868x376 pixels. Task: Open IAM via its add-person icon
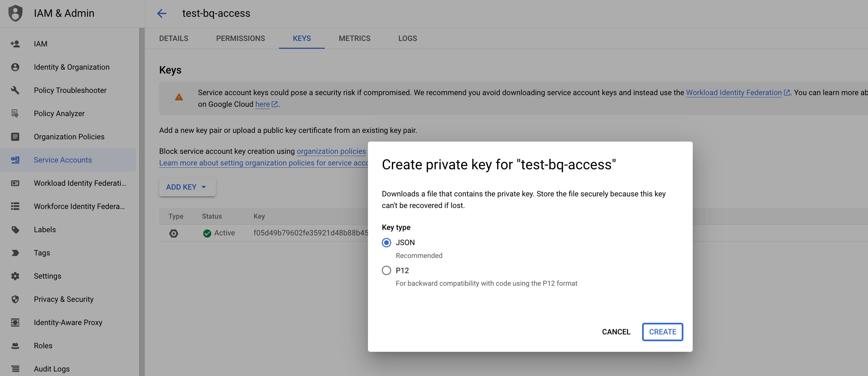point(15,44)
